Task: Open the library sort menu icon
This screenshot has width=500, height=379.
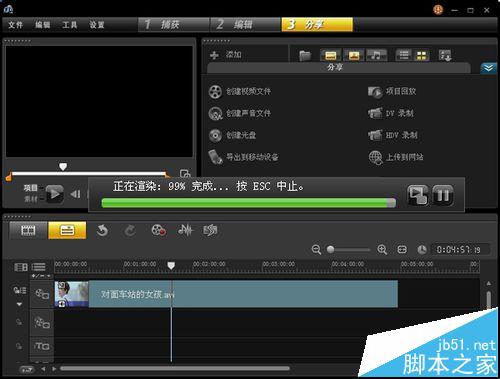Action: (445, 55)
